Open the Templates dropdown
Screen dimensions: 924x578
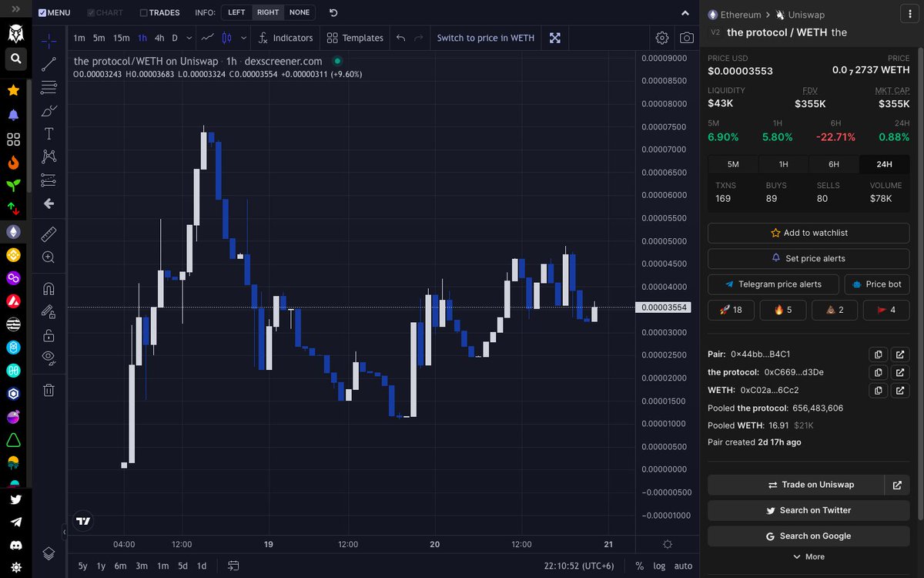(355, 38)
